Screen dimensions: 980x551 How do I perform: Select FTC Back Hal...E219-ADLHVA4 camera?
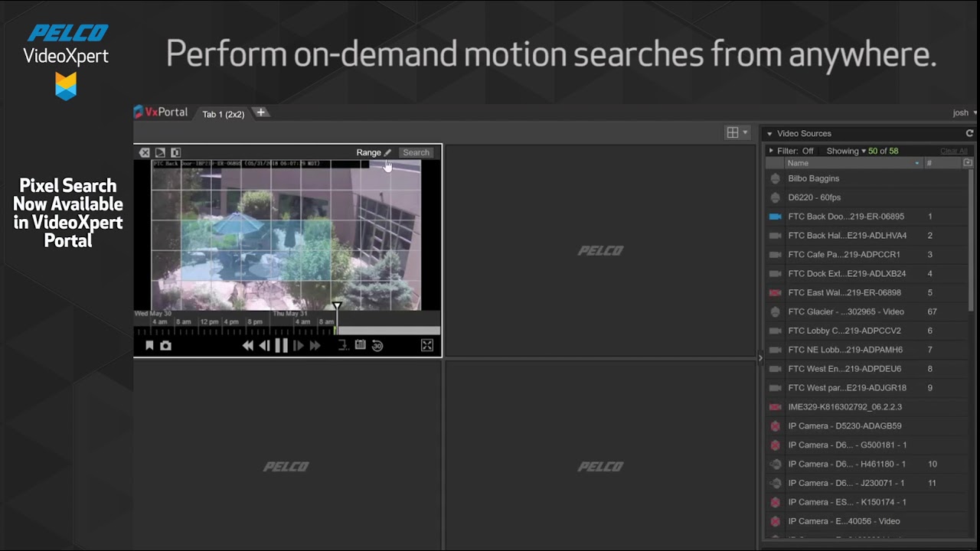pos(867,236)
